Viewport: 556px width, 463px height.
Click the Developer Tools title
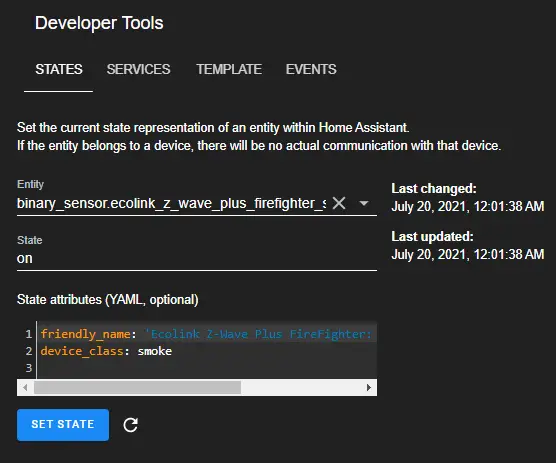99,23
